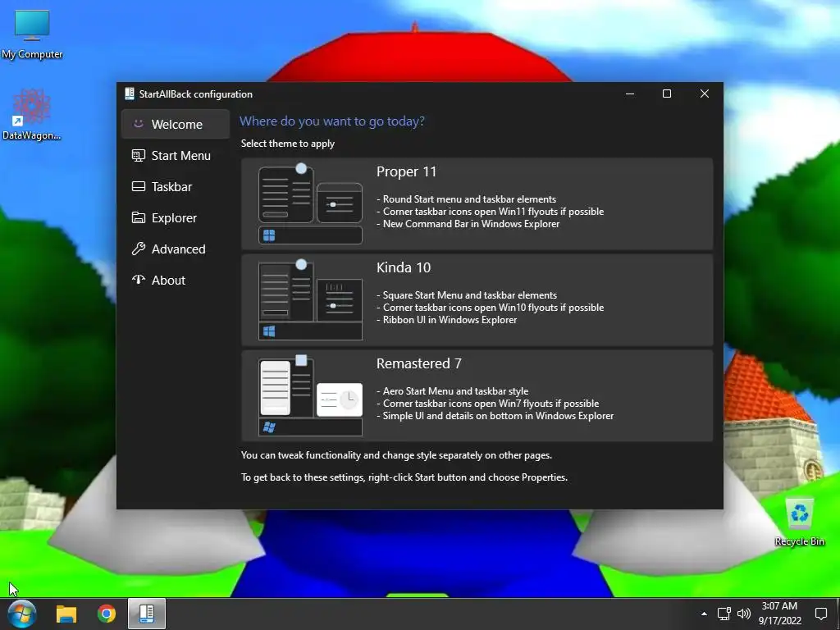Click the StartAllBack title bar app icon
840x630 pixels.
pos(129,94)
